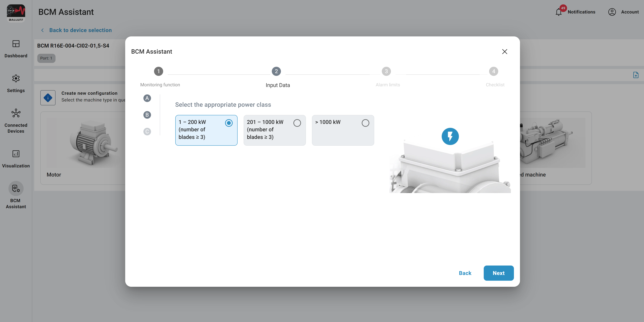Viewport: 644px width, 322px height.
Task: Click the blue lightning bolt icon
Action: (450, 136)
